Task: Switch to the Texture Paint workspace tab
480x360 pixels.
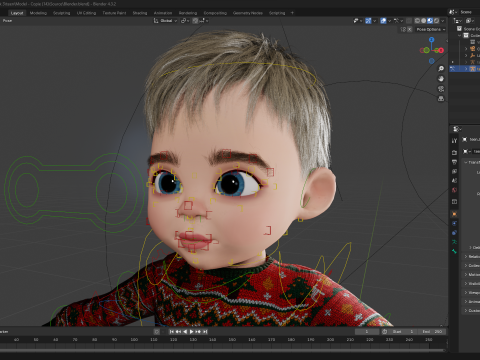Action: coord(114,13)
